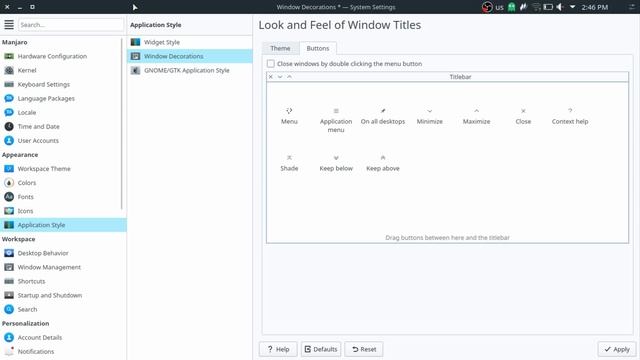The height and width of the screenshot is (360, 640).
Task: Enable close windows by double clicking menu button
Action: point(271,64)
